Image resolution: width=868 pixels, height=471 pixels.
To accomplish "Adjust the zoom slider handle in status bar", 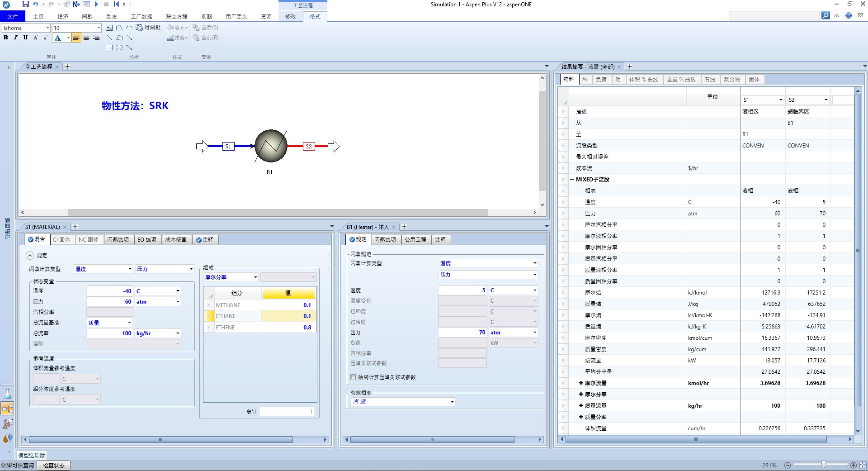I will 824,465.
